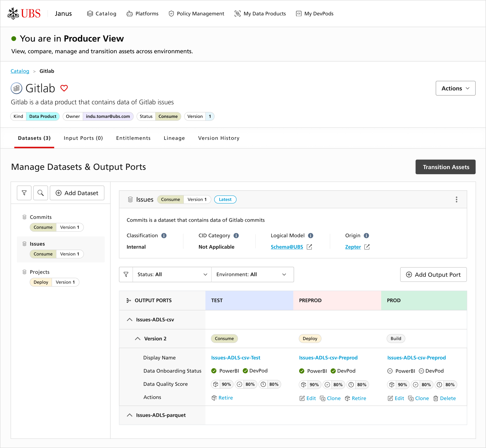Favorite Gitlab using the heart icon
486x448 pixels.
point(64,88)
